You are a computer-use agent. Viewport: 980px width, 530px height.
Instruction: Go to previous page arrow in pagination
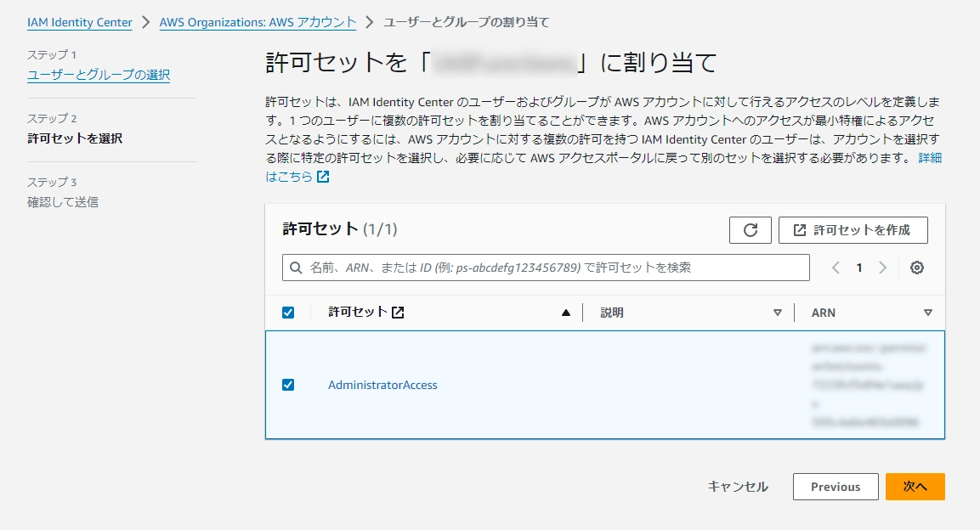coord(836,268)
